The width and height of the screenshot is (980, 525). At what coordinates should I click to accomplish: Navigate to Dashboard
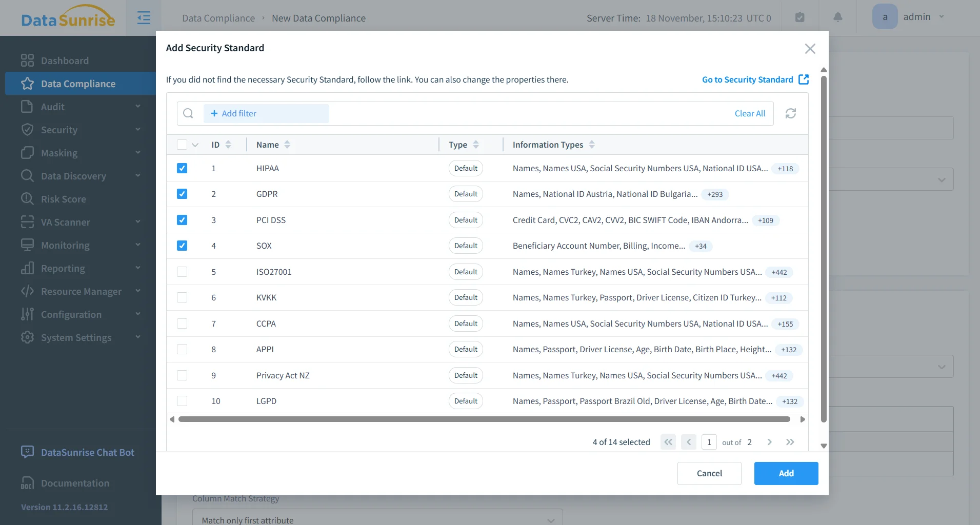point(65,60)
